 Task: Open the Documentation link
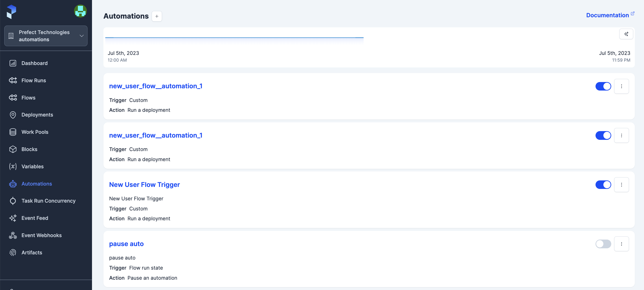pos(607,15)
